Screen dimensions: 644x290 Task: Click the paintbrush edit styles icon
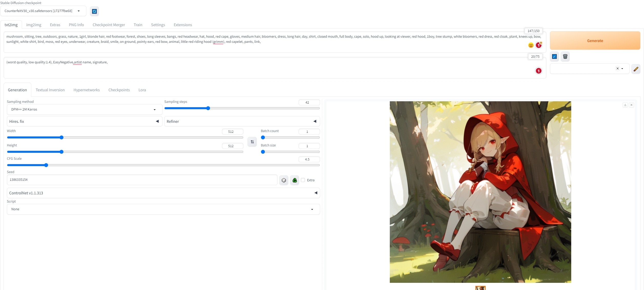click(x=636, y=69)
